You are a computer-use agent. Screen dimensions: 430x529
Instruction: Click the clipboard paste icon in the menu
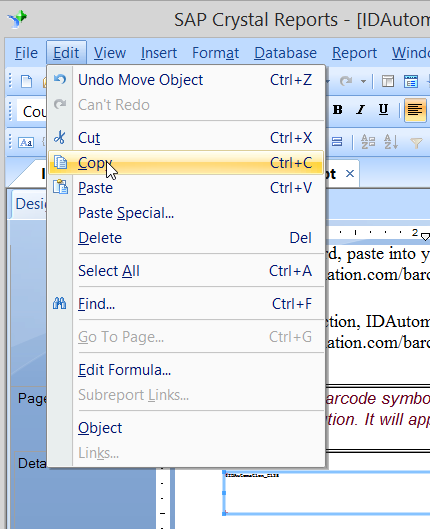tap(60, 187)
